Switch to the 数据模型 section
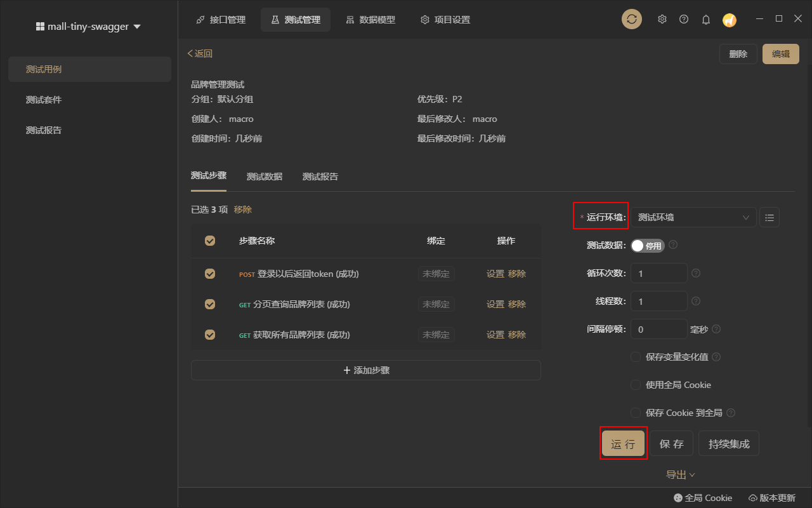 click(x=371, y=19)
